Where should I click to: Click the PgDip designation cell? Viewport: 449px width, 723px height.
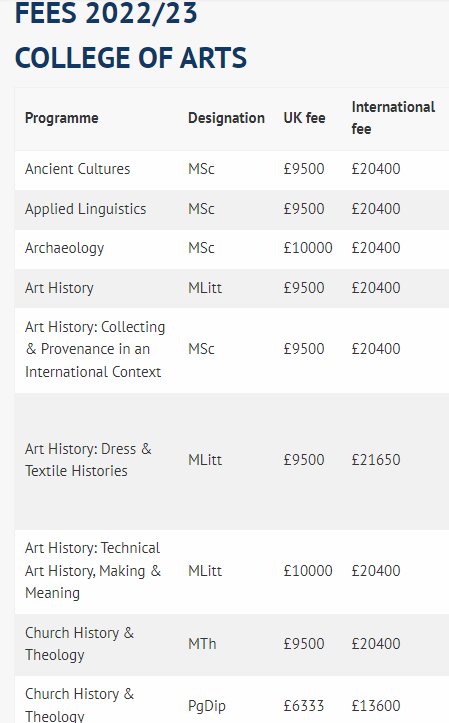[x=207, y=706]
